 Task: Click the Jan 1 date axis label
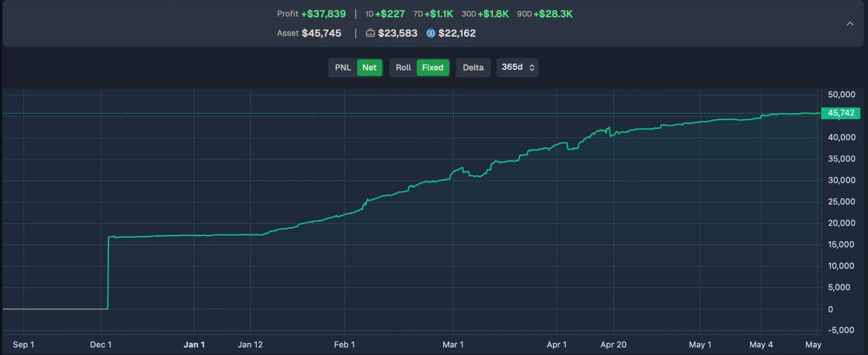(194, 345)
